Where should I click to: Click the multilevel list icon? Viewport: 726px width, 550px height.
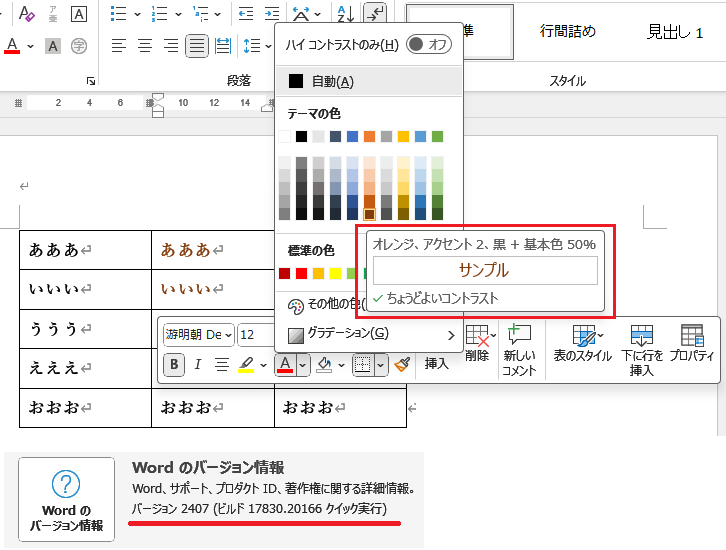point(200,14)
